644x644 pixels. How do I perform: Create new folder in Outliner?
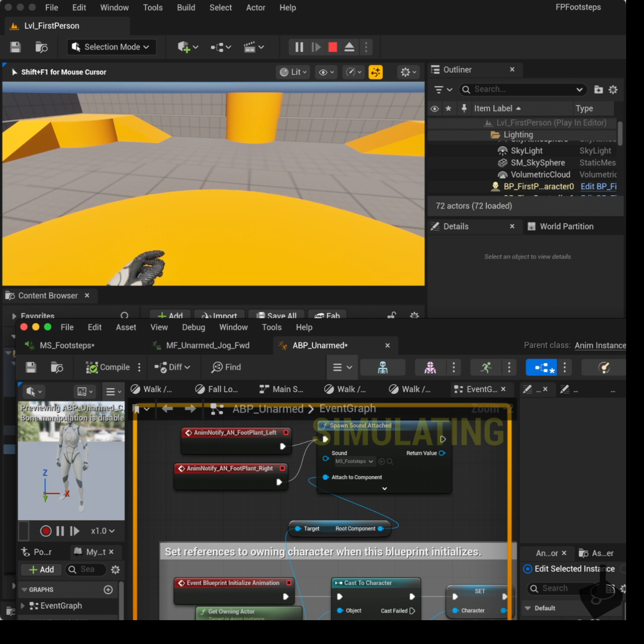[598, 89]
